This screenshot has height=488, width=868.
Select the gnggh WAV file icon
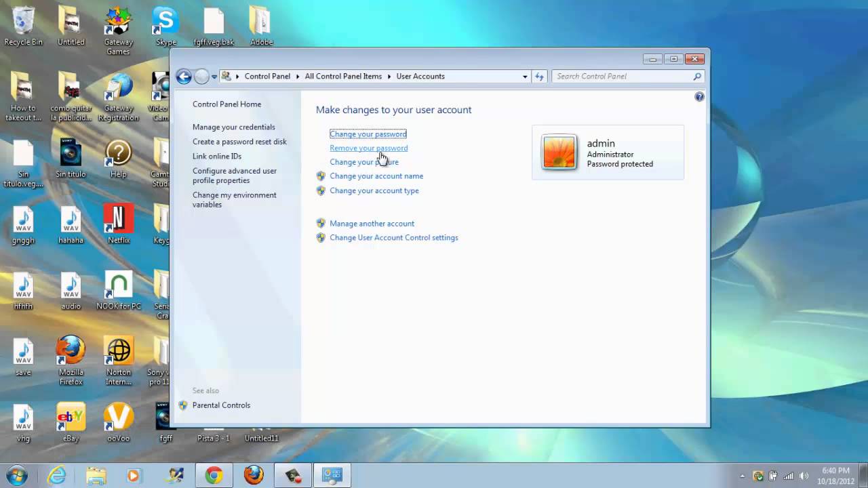coord(23,224)
